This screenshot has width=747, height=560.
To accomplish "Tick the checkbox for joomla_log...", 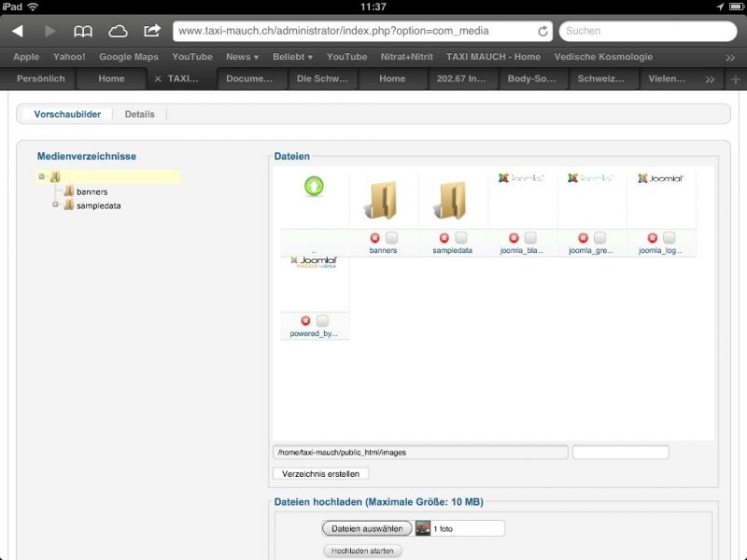I will click(x=669, y=237).
